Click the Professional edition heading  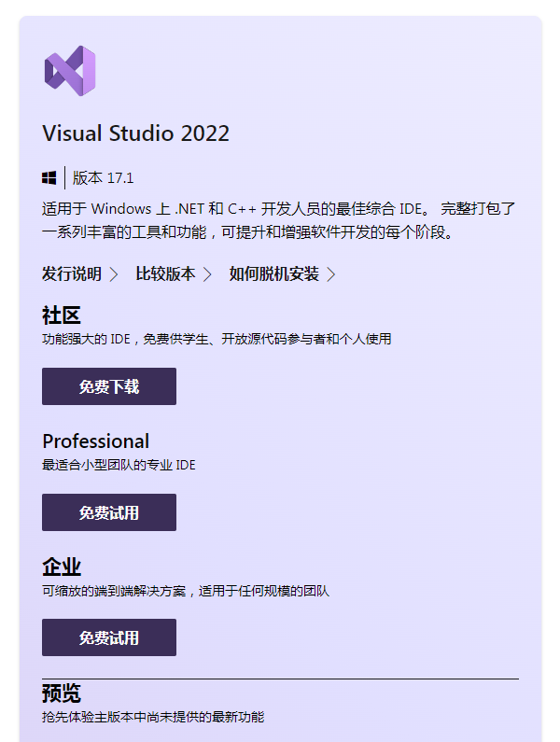tap(95, 441)
